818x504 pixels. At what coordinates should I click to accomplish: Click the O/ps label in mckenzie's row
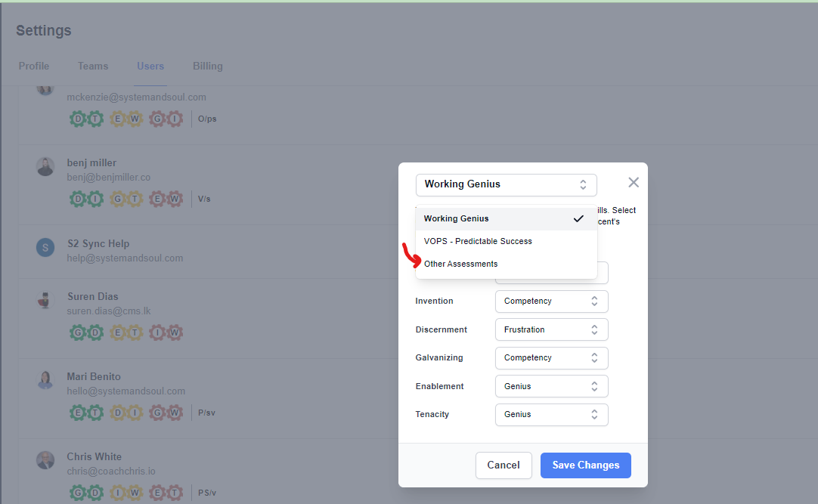click(x=207, y=119)
